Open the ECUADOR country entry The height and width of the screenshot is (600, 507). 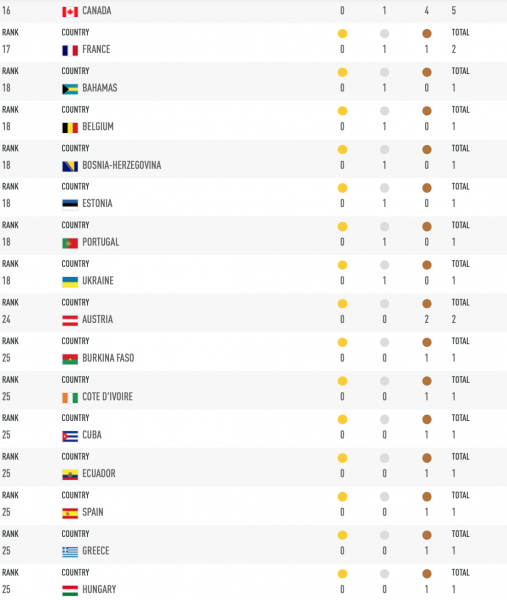click(99, 474)
